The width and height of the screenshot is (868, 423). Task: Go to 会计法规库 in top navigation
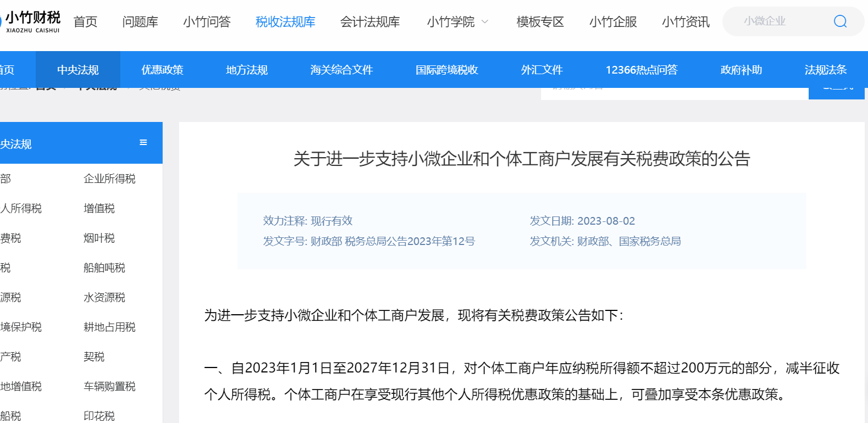coord(370,21)
